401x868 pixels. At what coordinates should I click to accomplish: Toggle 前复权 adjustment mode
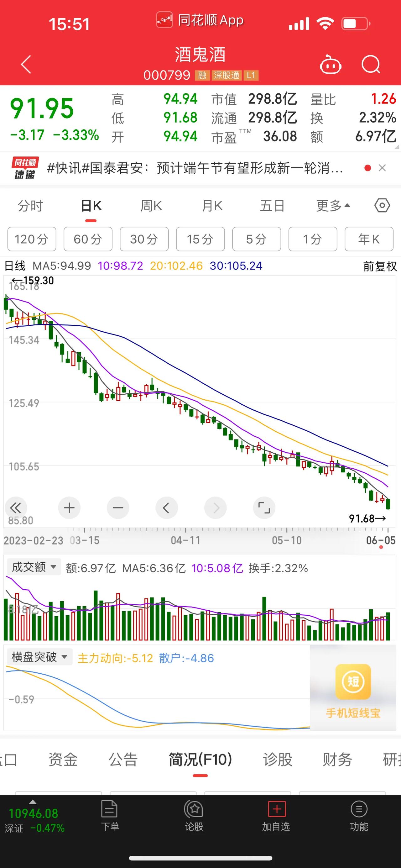pos(380,266)
